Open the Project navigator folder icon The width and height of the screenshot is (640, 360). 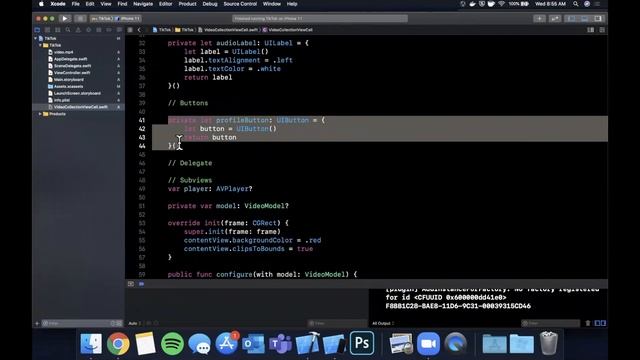coord(37,30)
